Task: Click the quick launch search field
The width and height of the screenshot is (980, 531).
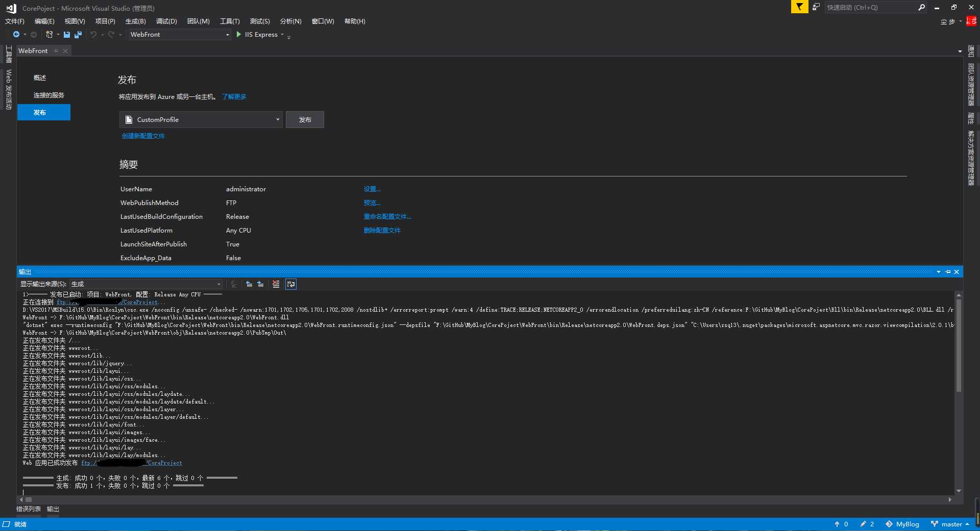Action: [x=871, y=7]
